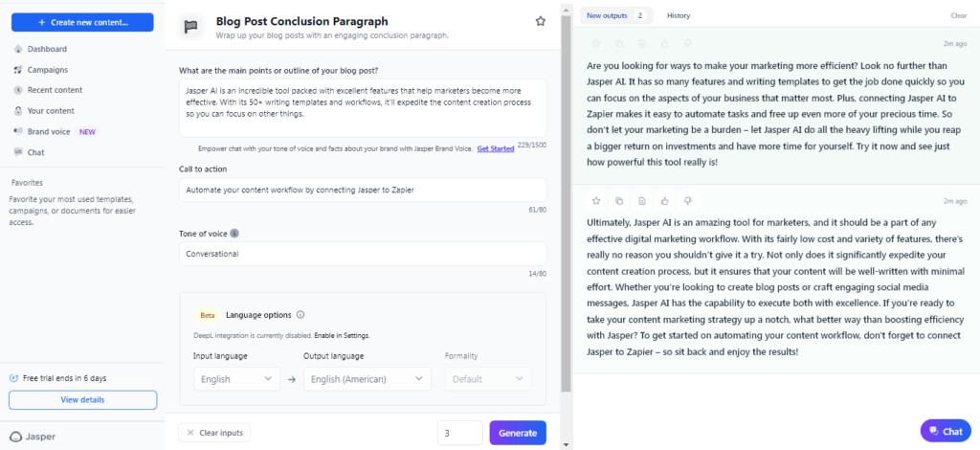Click the Tone of voice info icon
The width and height of the screenshot is (980, 450).
[234, 234]
